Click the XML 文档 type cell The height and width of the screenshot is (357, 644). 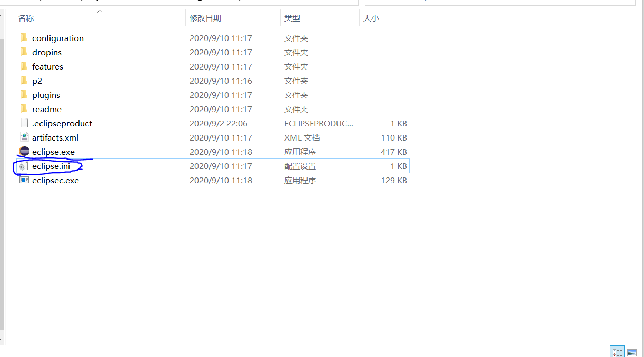[x=302, y=137]
